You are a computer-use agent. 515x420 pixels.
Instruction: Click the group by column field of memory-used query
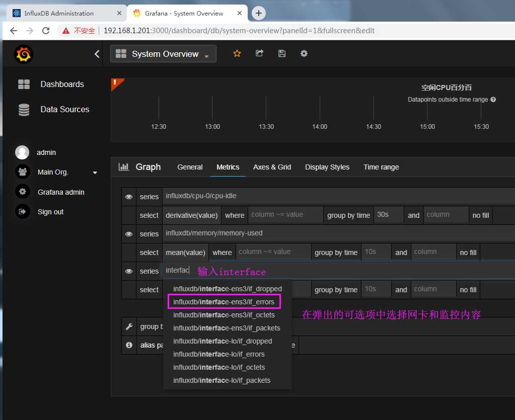(x=433, y=253)
